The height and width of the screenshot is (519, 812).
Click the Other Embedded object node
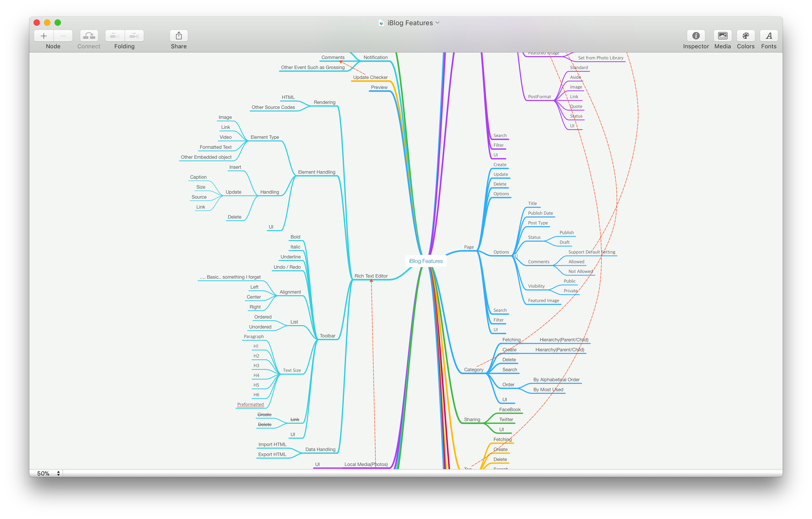click(206, 157)
